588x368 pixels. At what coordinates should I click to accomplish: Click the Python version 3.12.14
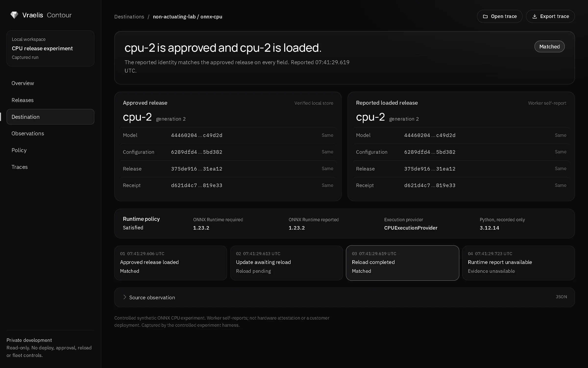pyautogui.click(x=489, y=228)
